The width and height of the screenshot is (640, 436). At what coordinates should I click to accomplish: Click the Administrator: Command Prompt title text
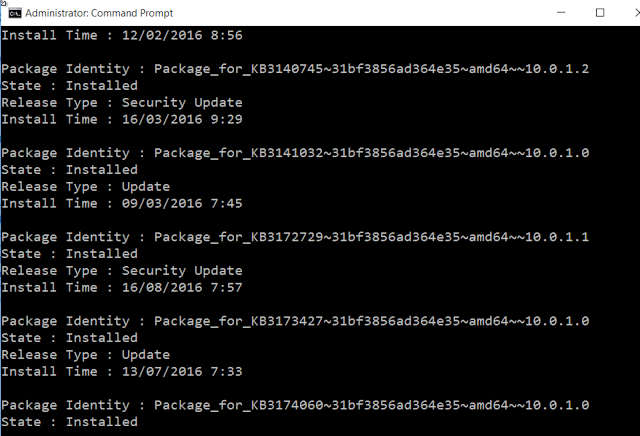tap(99, 13)
